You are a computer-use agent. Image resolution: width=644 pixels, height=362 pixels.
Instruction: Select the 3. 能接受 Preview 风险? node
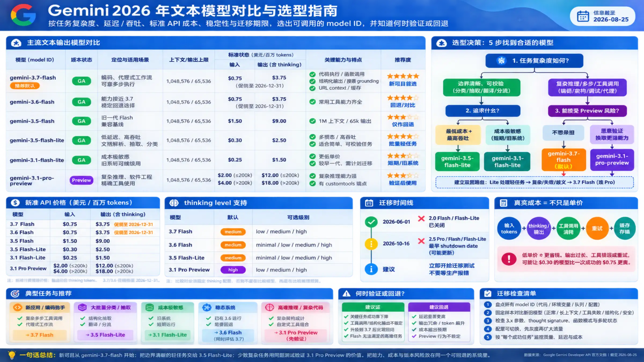tap(587, 111)
